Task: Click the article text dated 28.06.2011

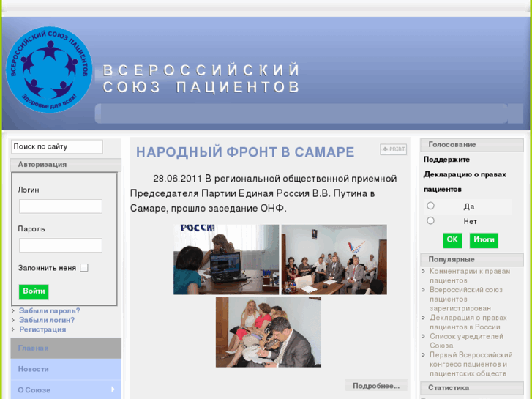Action: coord(263,193)
